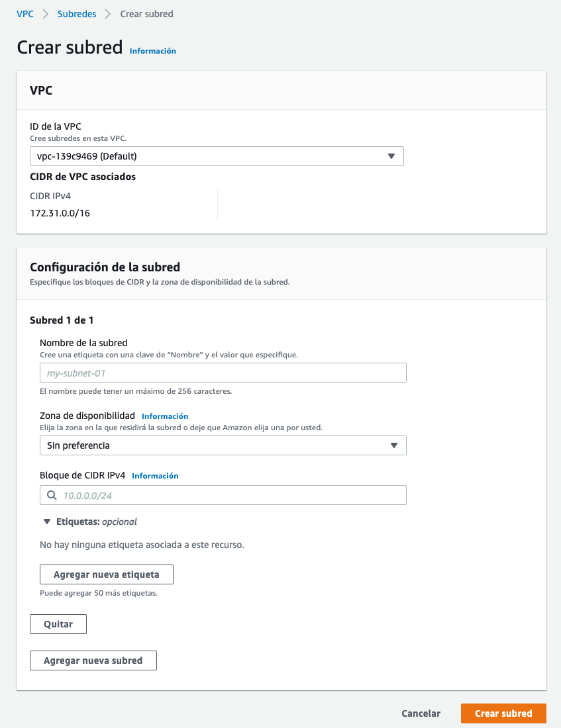Viewport: 561px width, 728px height.
Task: Click the orange Crear subred button
Action: coord(503,713)
